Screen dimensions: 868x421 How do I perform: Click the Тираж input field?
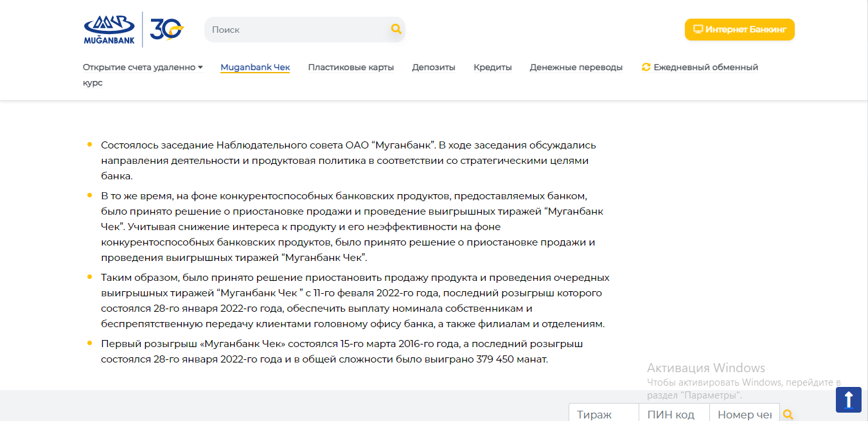click(603, 414)
